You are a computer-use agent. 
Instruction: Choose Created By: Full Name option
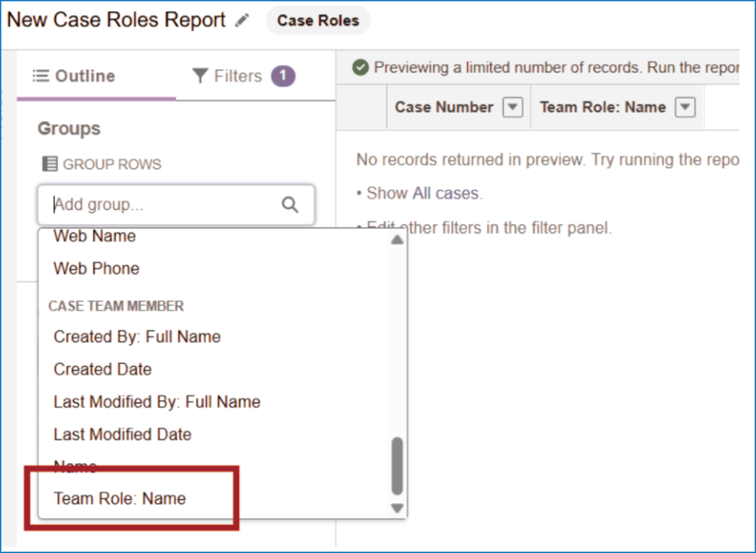pos(137,336)
